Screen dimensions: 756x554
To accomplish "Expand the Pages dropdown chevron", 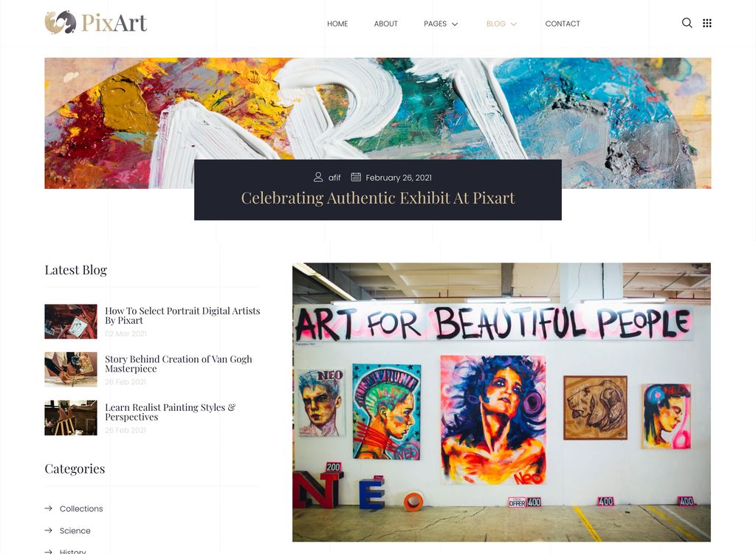I will coord(455,24).
